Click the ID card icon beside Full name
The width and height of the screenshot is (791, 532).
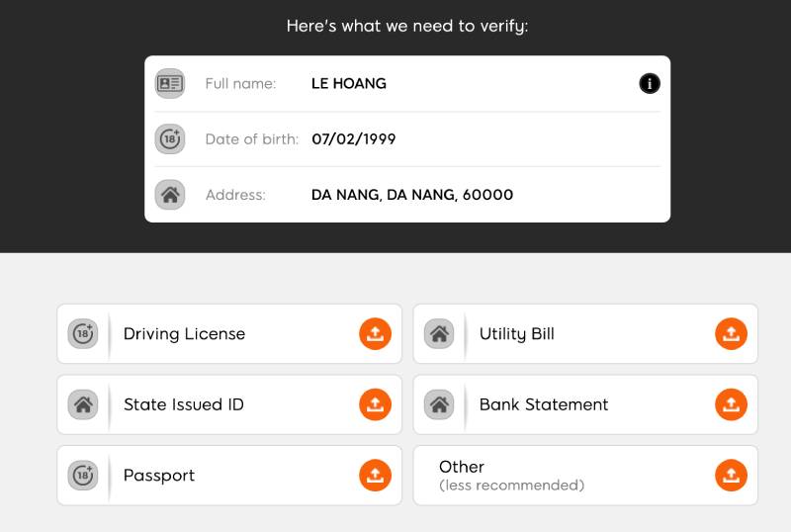tap(170, 84)
